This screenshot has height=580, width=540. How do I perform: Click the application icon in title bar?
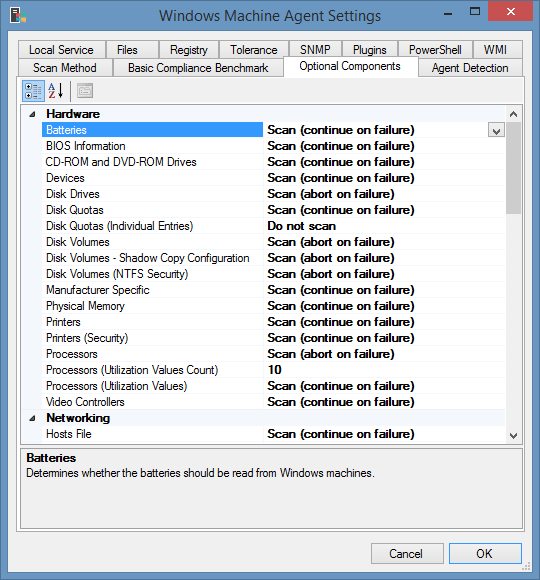(18, 15)
